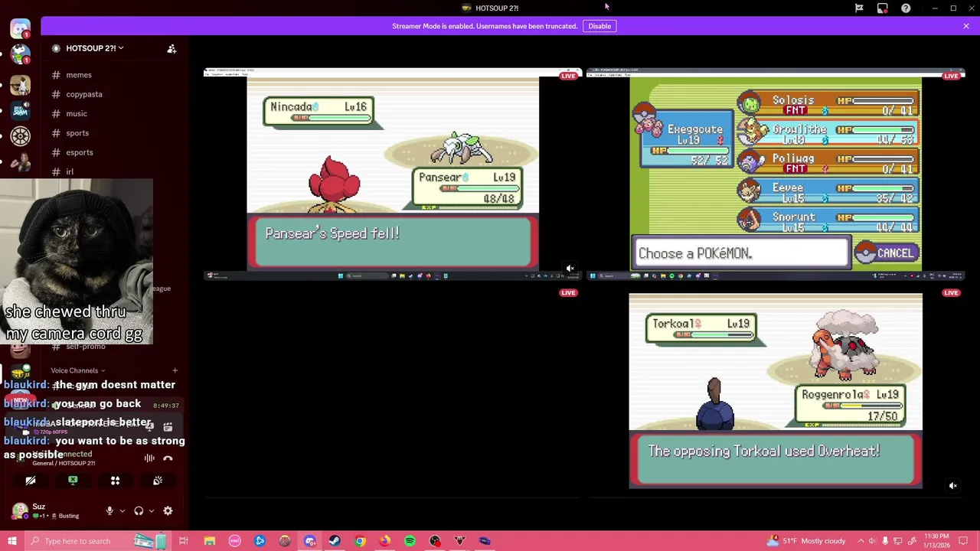980x551 pixels.
Task: Open Google Chrome from the taskbar
Action: 360,541
